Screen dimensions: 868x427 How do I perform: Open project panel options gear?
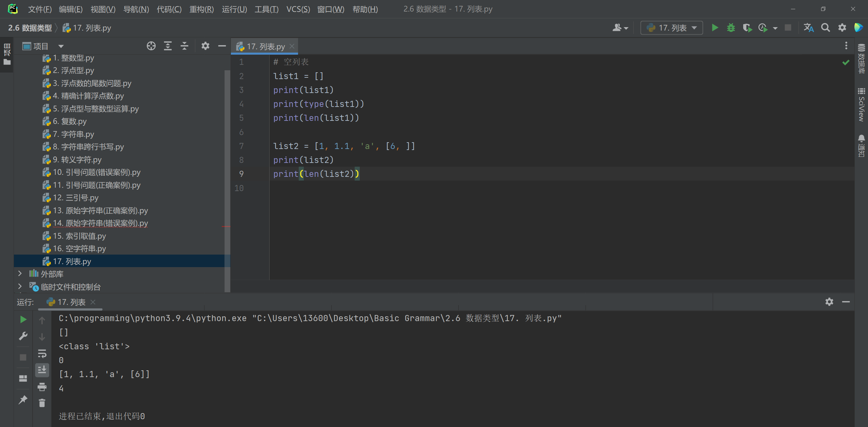coord(205,46)
